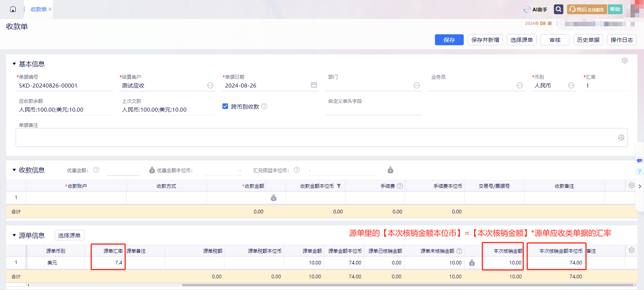
Task: Open 币别 selector ellipsis
Action: 571,85
